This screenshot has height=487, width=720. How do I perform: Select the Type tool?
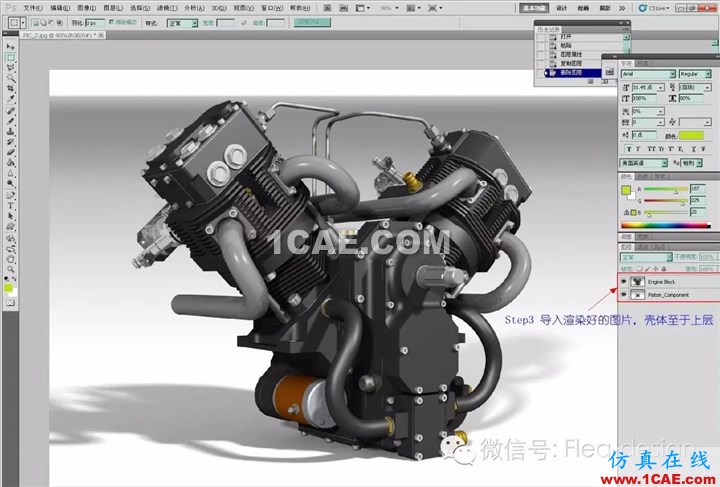tap(10, 206)
